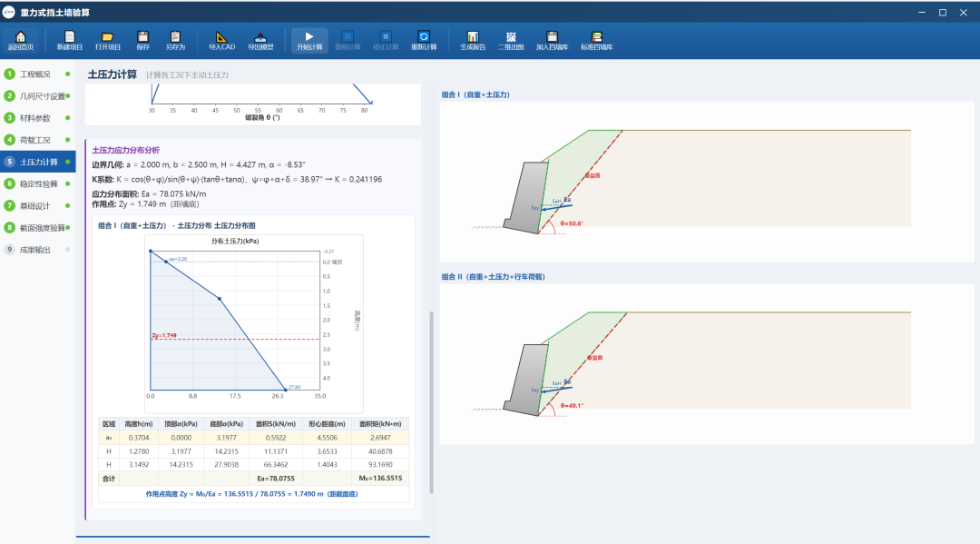Screen dimensions: 980x544
Task: Go to step 3 材料参数
Action: point(37,117)
